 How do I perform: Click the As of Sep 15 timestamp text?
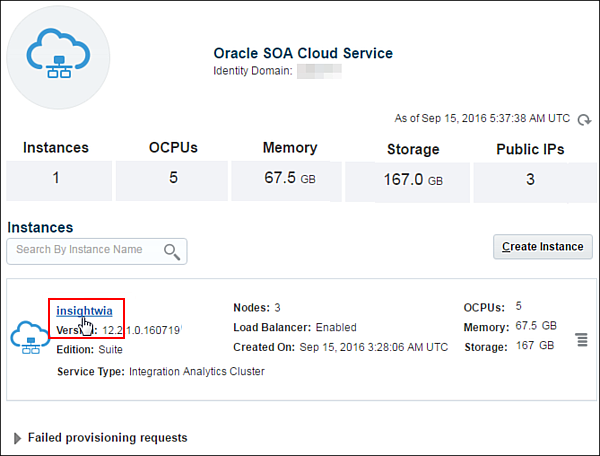tap(483, 119)
